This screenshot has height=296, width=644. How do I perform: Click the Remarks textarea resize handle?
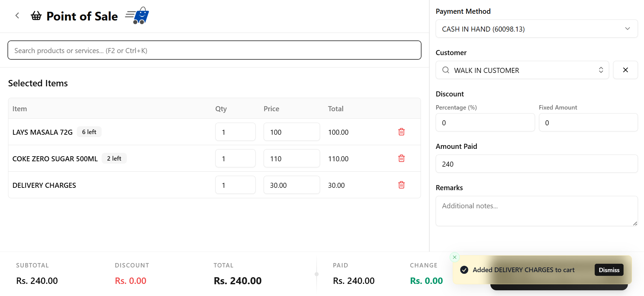(x=635, y=223)
